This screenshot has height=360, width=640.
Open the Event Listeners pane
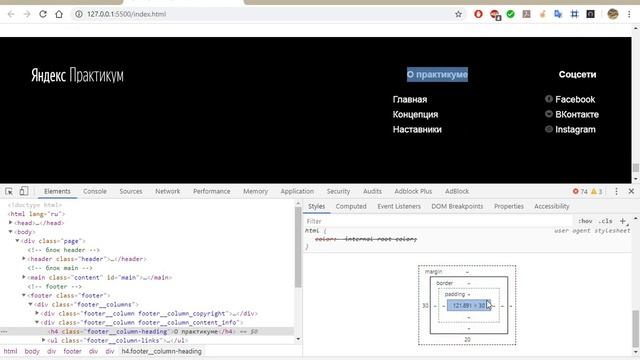pos(399,206)
